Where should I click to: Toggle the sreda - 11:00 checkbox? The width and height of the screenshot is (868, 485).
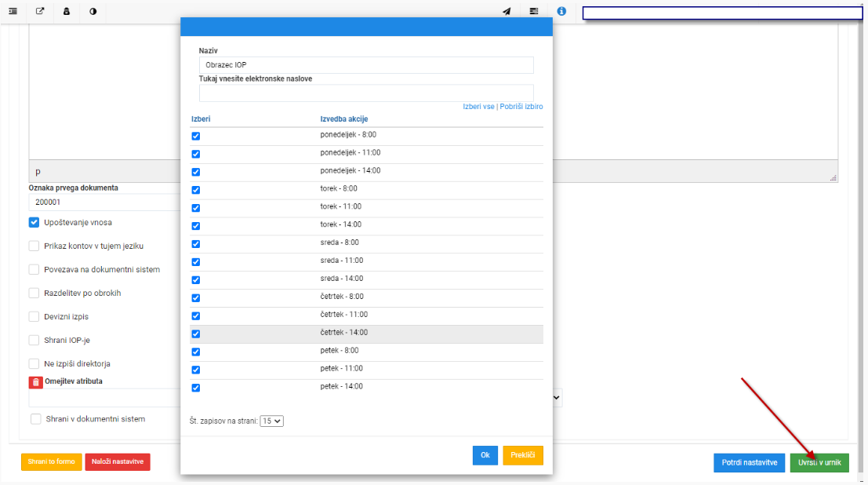196,262
